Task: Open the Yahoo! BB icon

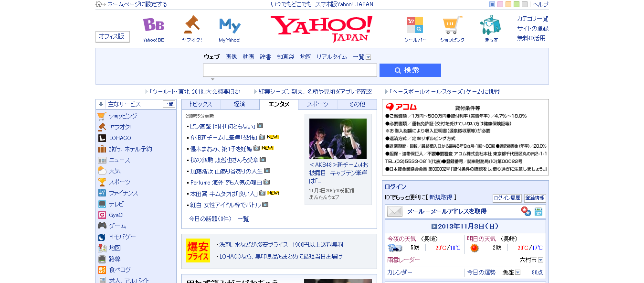Action: point(153,25)
